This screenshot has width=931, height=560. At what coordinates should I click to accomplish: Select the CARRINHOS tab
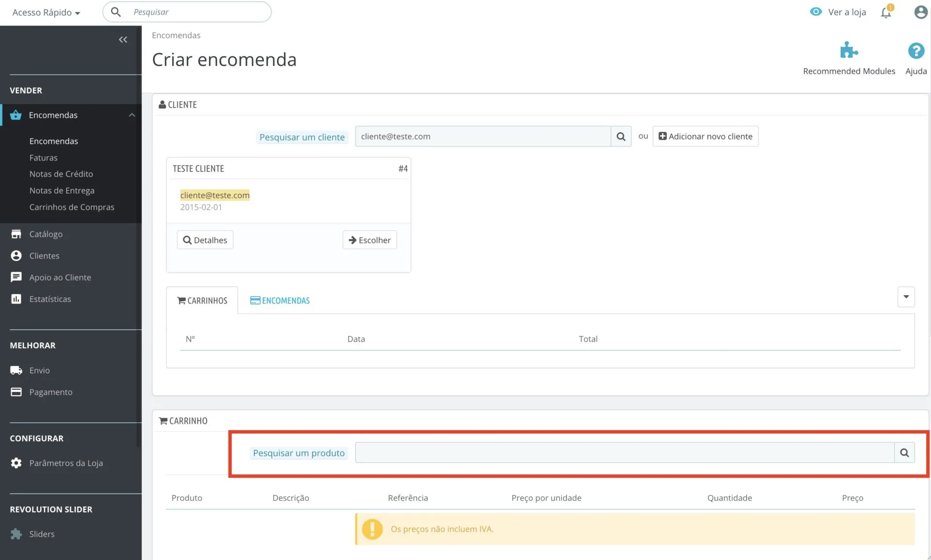pos(202,301)
